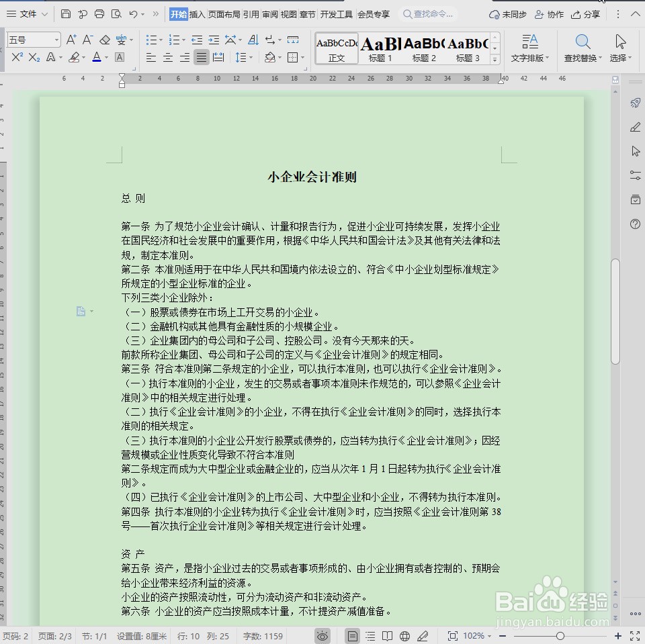Image resolution: width=645 pixels, height=644 pixels.
Task: Switch to 审阅 ribbon tab
Action: (x=270, y=14)
